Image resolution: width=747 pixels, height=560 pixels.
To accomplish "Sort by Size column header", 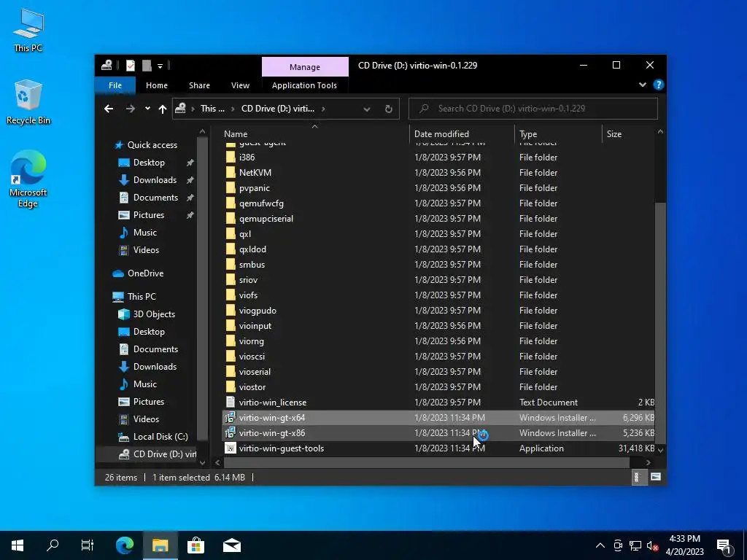I will (628, 134).
